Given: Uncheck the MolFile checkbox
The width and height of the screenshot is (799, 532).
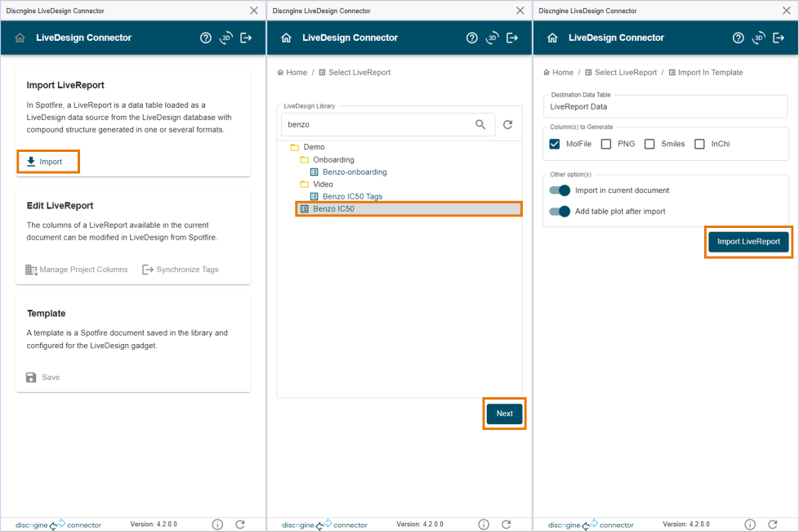Looking at the screenshot, I should (555, 144).
